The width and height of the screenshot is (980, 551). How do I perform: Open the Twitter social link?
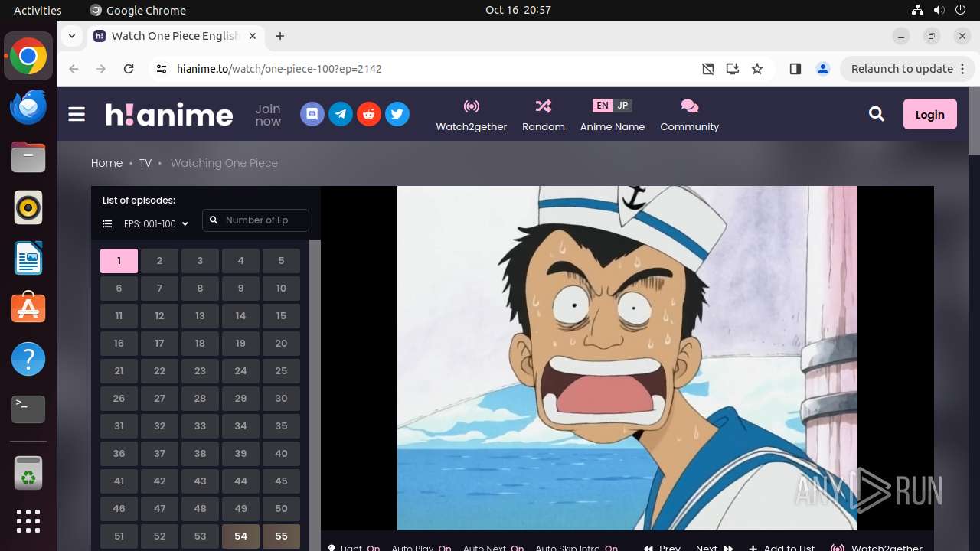397,115
